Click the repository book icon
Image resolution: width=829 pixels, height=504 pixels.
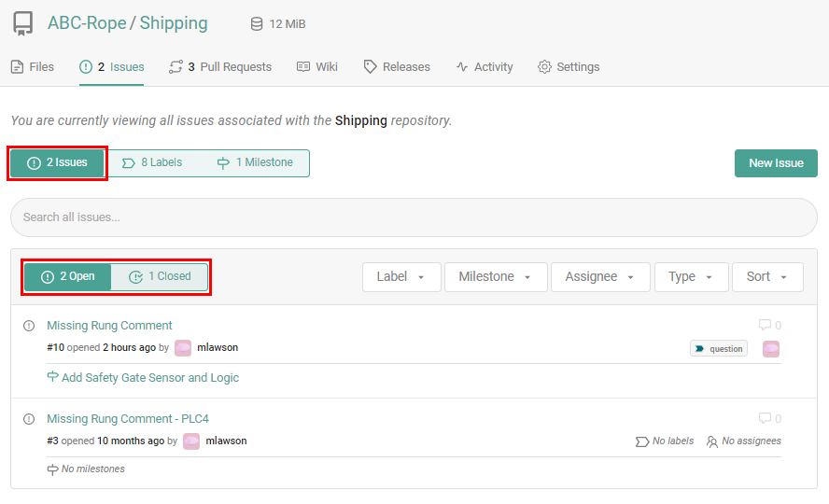pyautogui.click(x=22, y=23)
